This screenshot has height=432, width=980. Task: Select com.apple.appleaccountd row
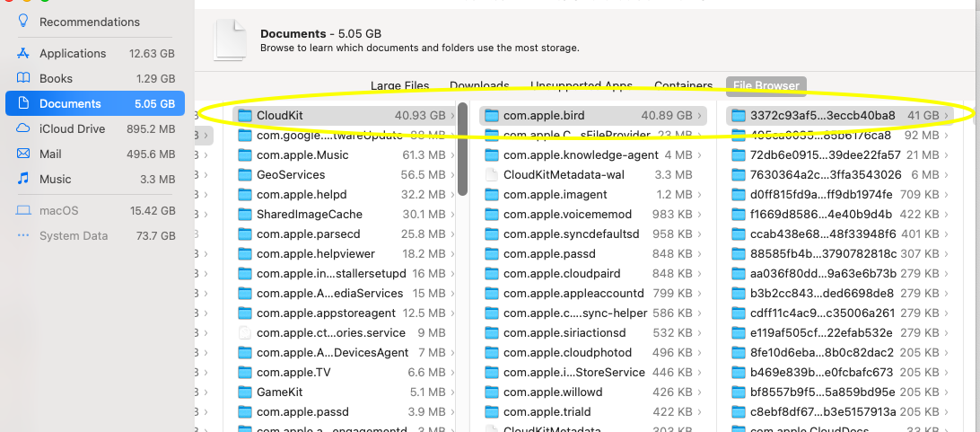click(x=592, y=293)
